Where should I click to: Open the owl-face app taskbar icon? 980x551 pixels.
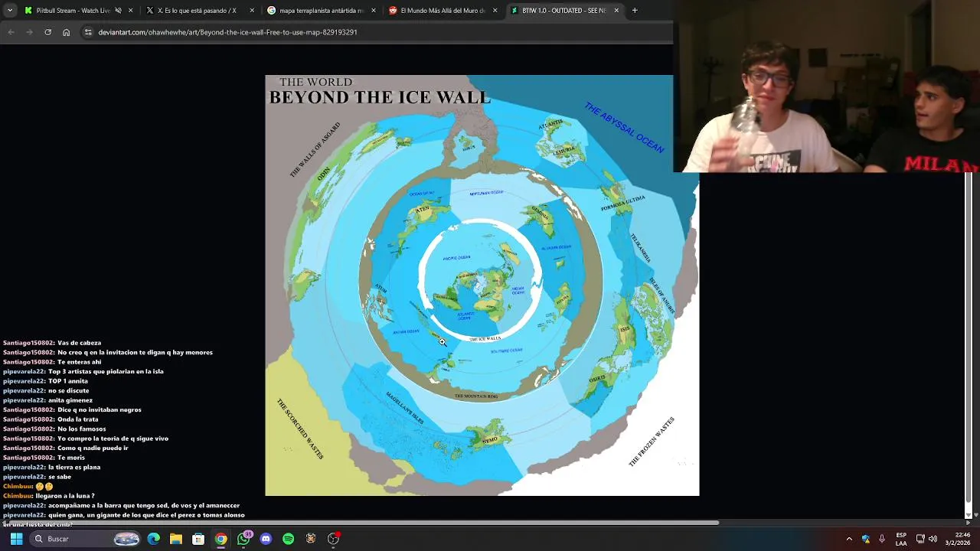click(311, 539)
